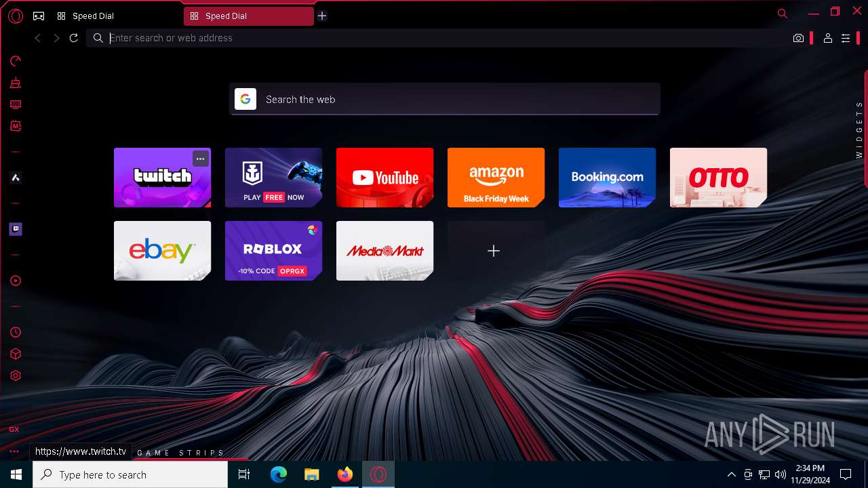Open GX Cleaner in sidebar
This screenshot has width=868, height=488.
point(16,83)
